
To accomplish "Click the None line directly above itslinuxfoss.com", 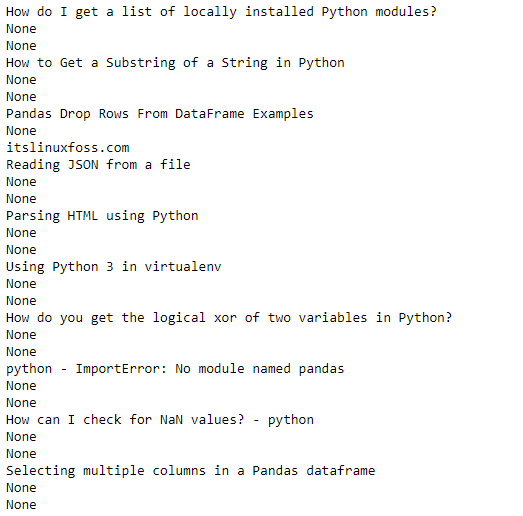I will pos(21,131).
